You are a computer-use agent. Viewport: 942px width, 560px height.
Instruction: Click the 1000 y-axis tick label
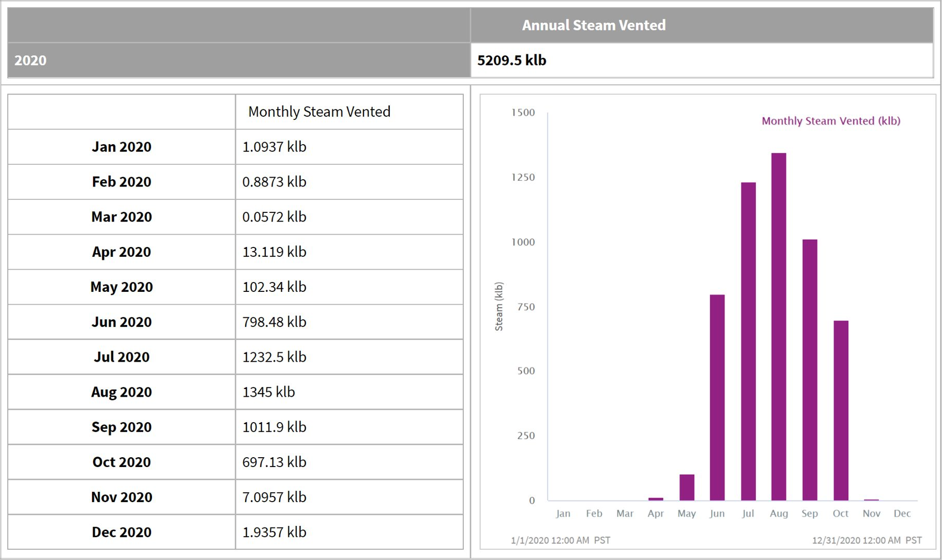click(x=523, y=242)
